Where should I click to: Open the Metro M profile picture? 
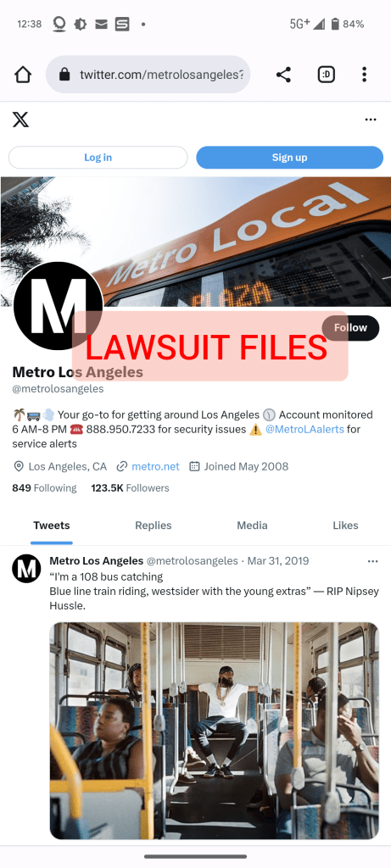pos(59,306)
